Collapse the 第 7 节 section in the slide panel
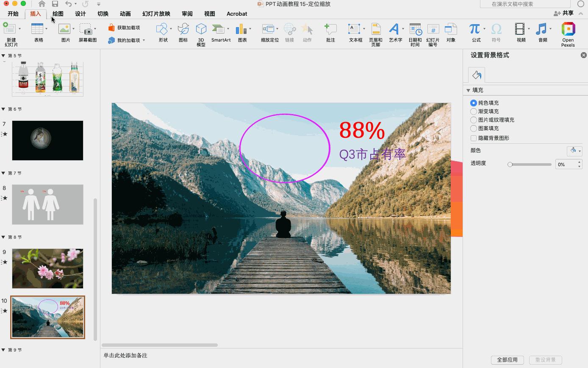The image size is (588, 368). 3,173
